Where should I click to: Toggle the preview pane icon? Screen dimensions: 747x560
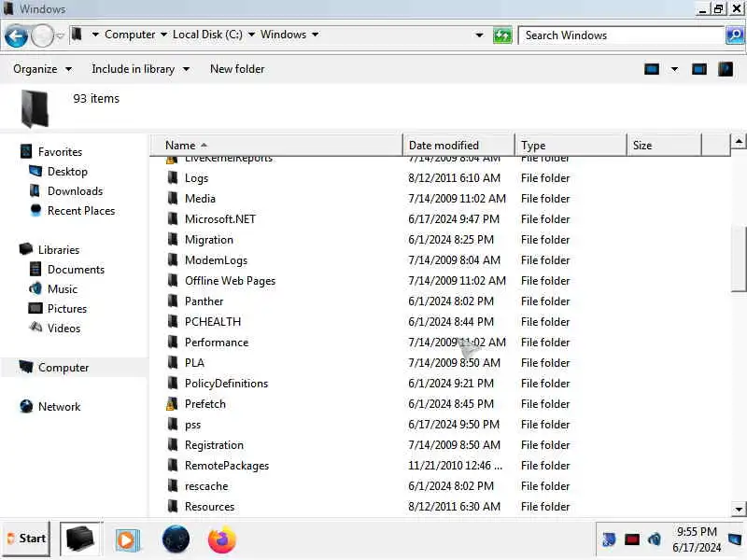698,69
